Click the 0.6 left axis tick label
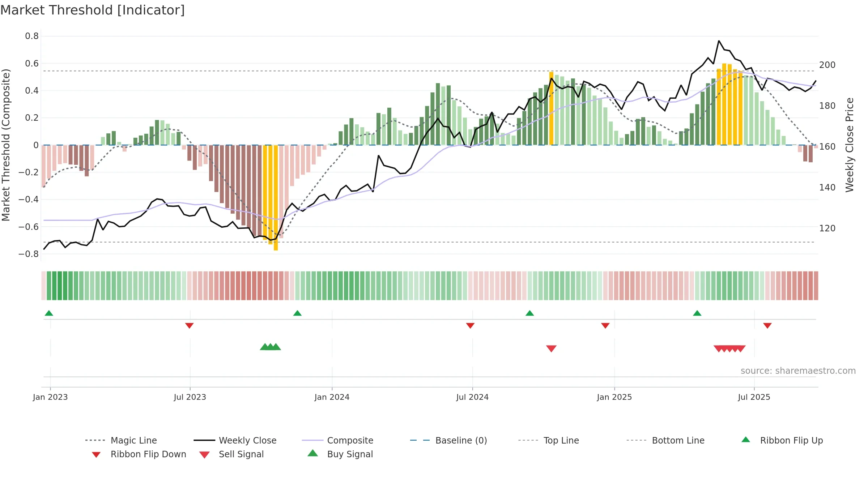Screen dimensions: 868x488 tap(32, 64)
